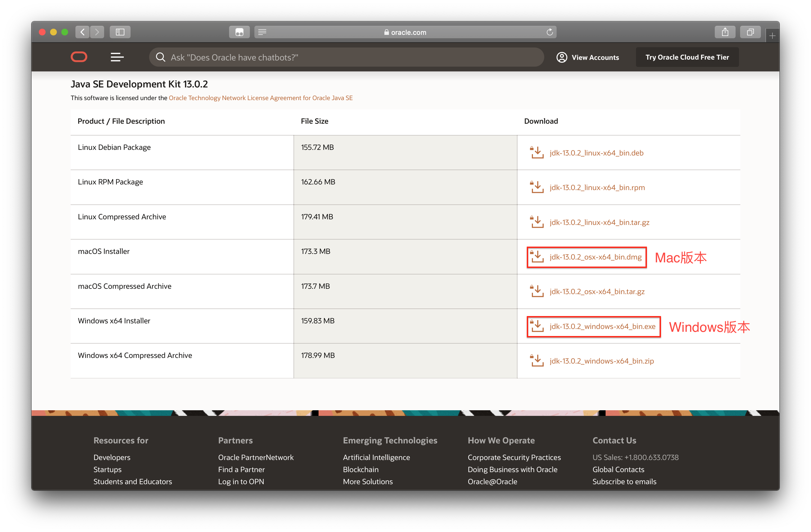Click the Oracle@Oracle link
This screenshot has width=811, height=532.
(492, 481)
